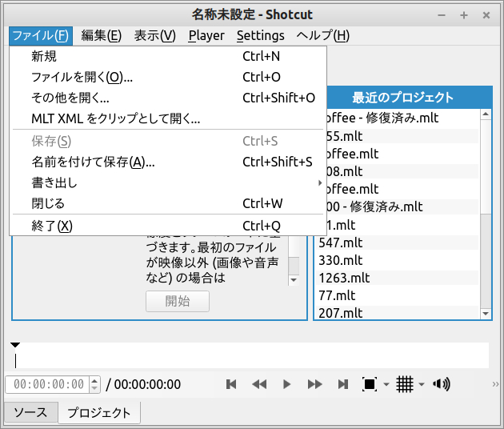This screenshot has height=429, width=504.
Task: Click the zoom fit square icon
Action: [370, 384]
